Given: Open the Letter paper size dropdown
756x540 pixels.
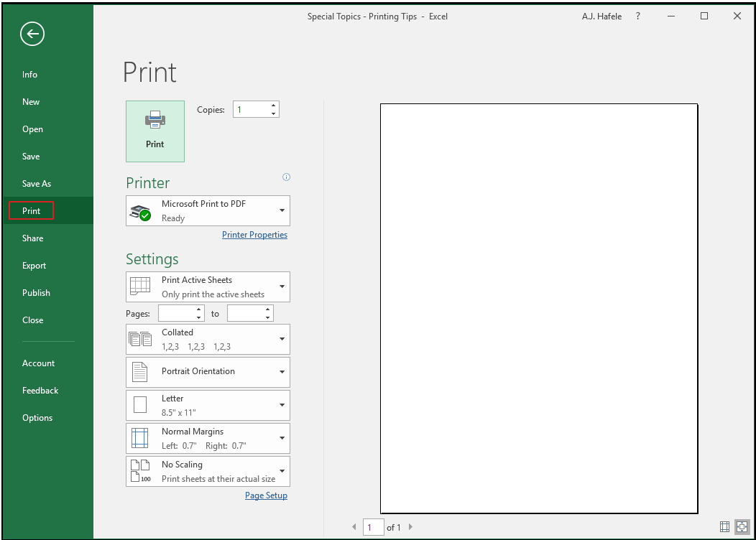Looking at the screenshot, I should [x=208, y=405].
